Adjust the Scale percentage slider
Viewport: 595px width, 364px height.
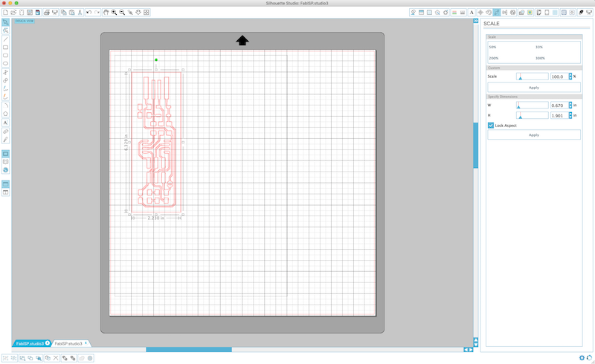pyautogui.click(x=532, y=77)
